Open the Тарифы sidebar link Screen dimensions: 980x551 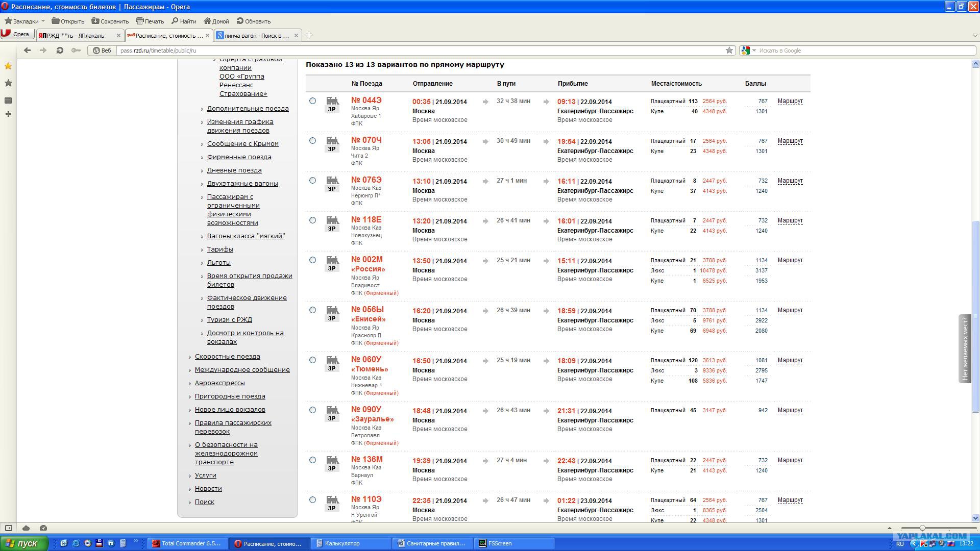(220, 249)
